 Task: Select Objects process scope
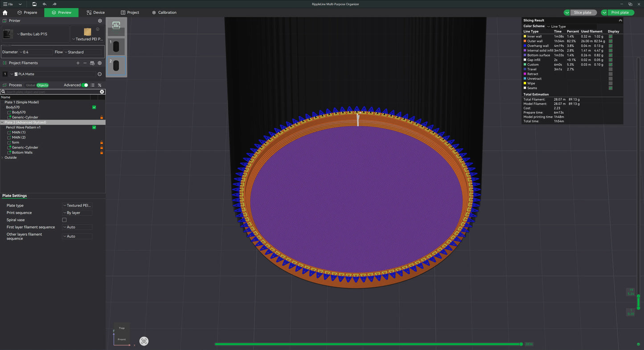pos(42,85)
